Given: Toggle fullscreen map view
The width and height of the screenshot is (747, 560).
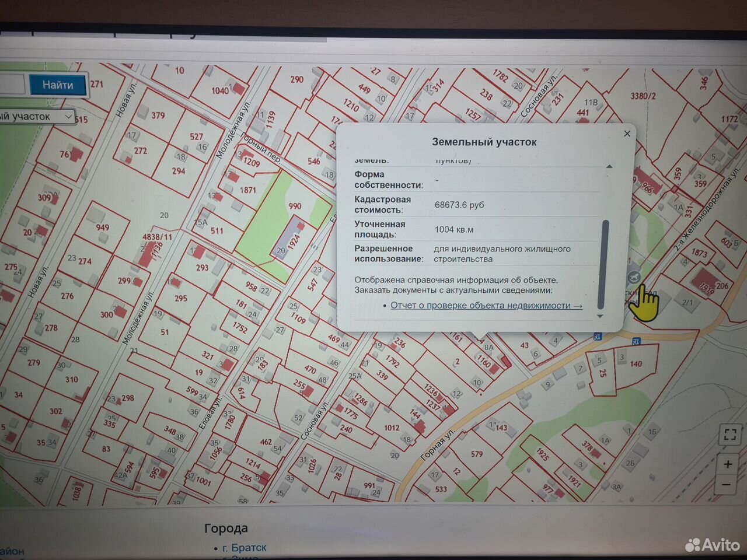Looking at the screenshot, I should [x=729, y=434].
